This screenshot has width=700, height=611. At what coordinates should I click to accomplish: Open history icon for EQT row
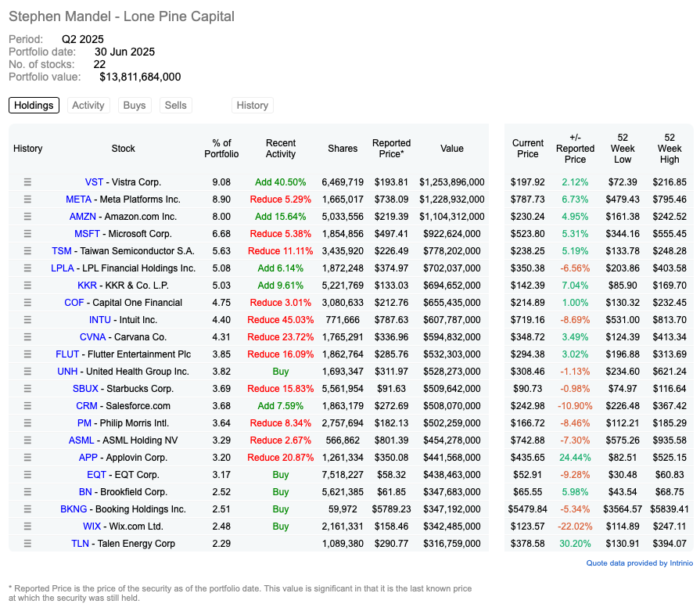(x=27, y=474)
